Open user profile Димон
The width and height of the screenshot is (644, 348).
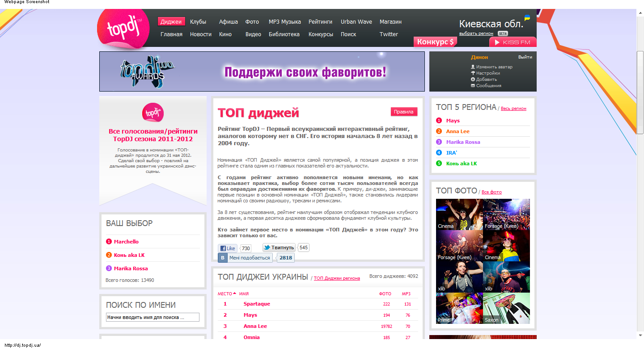(x=479, y=57)
